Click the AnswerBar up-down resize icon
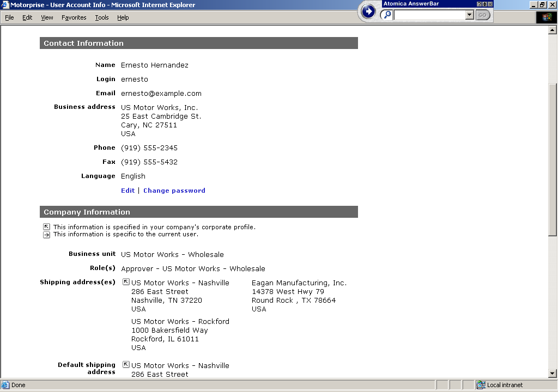This screenshot has width=558, height=392. pyautogui.click(x=484, y=4)
